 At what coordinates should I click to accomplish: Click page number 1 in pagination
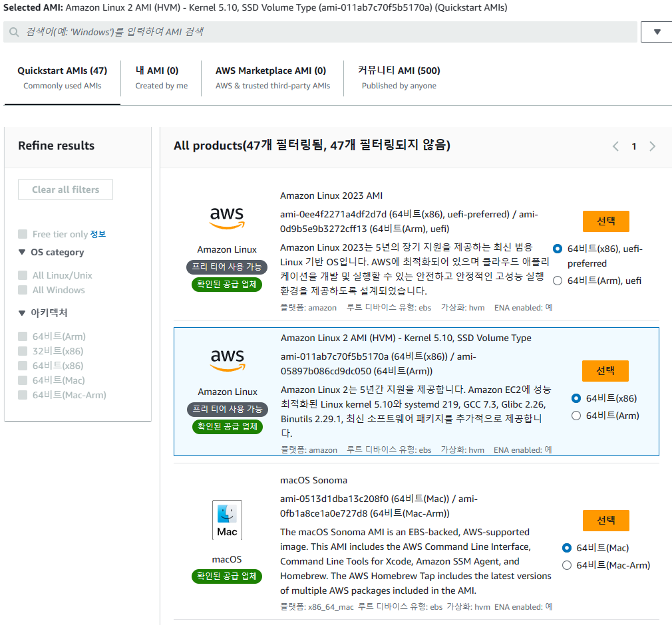(x=634, y=146)
